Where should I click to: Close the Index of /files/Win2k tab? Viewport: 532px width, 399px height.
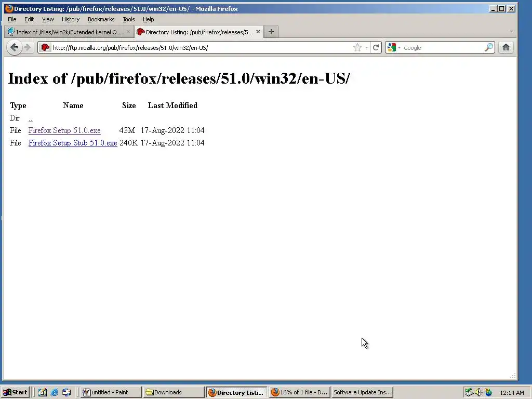(128, 32)
